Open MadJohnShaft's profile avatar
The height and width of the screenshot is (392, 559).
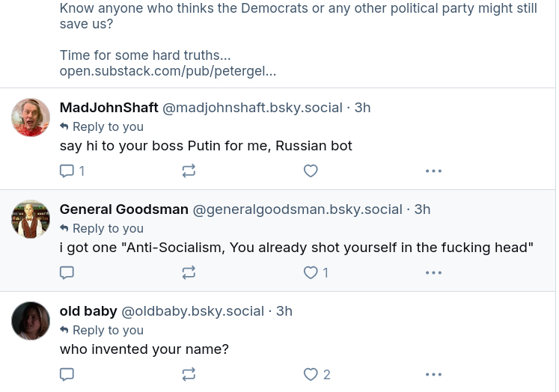[x=31, y=117]
